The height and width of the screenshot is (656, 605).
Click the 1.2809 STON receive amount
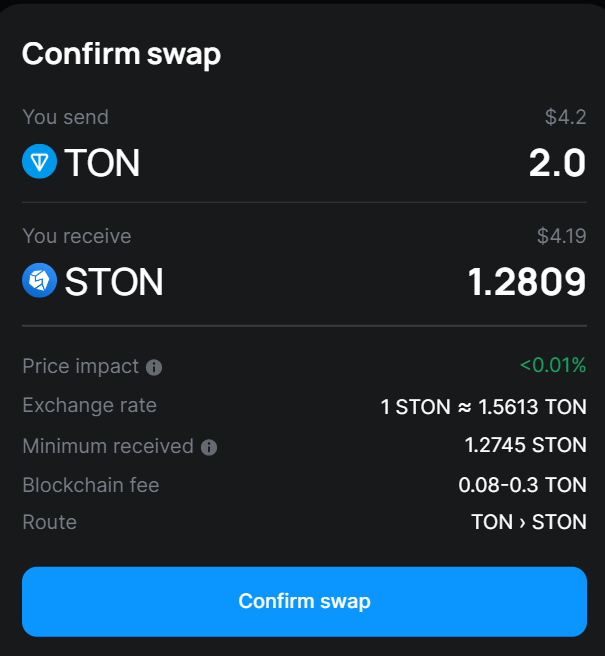tap(527, 282)
